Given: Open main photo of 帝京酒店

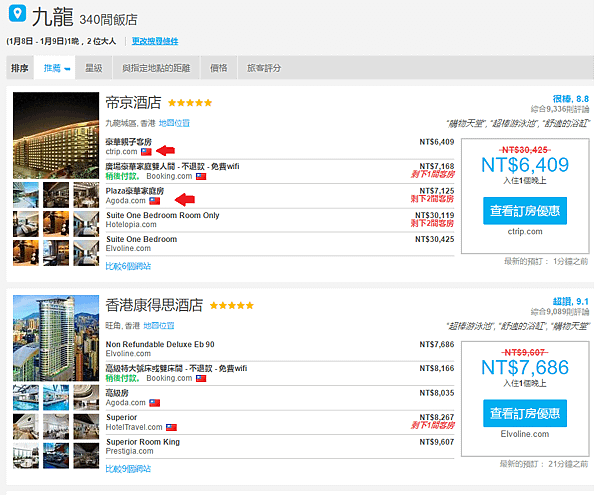Looking at the screenshot, I should click(56, 135).
